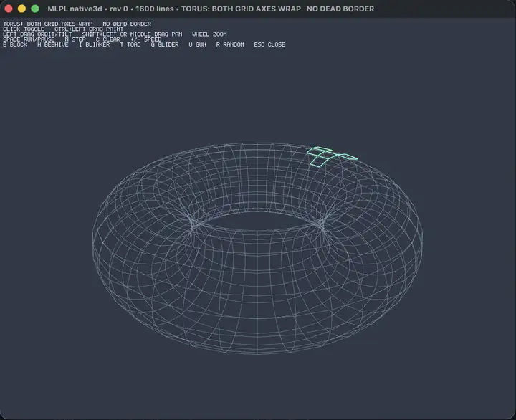Click "U GUN" hint text

(x=198, y=44)
